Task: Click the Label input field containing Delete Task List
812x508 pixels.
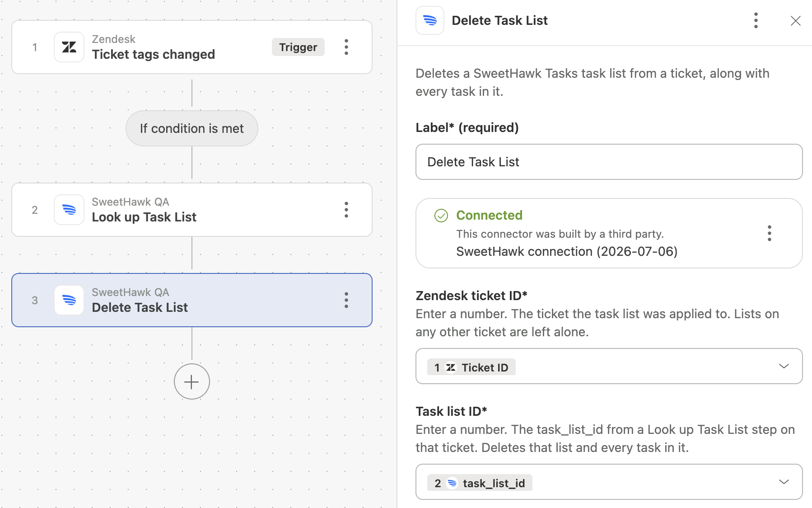Action: tap(609, 162)
